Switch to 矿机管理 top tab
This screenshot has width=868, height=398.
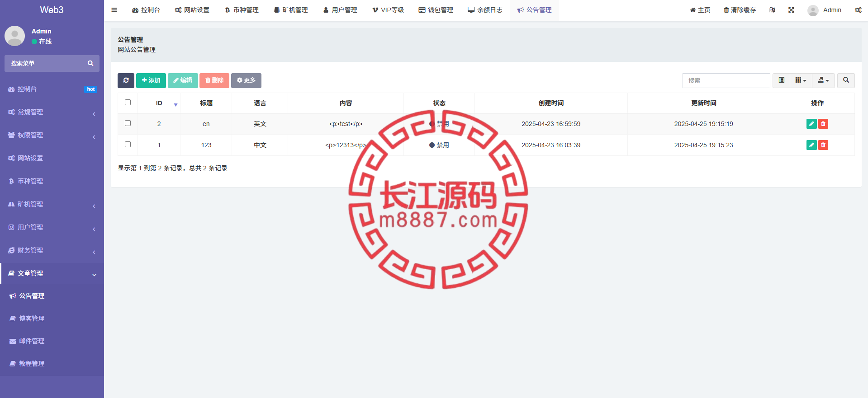(291, 10)
